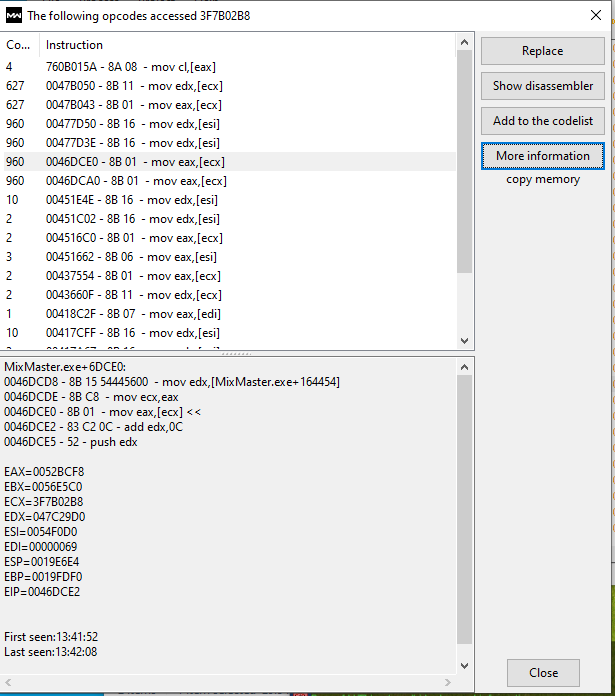Click right arrow of horizontal scrollbar
The height and width of the screenshot is (696, 615).
[448, 682]
